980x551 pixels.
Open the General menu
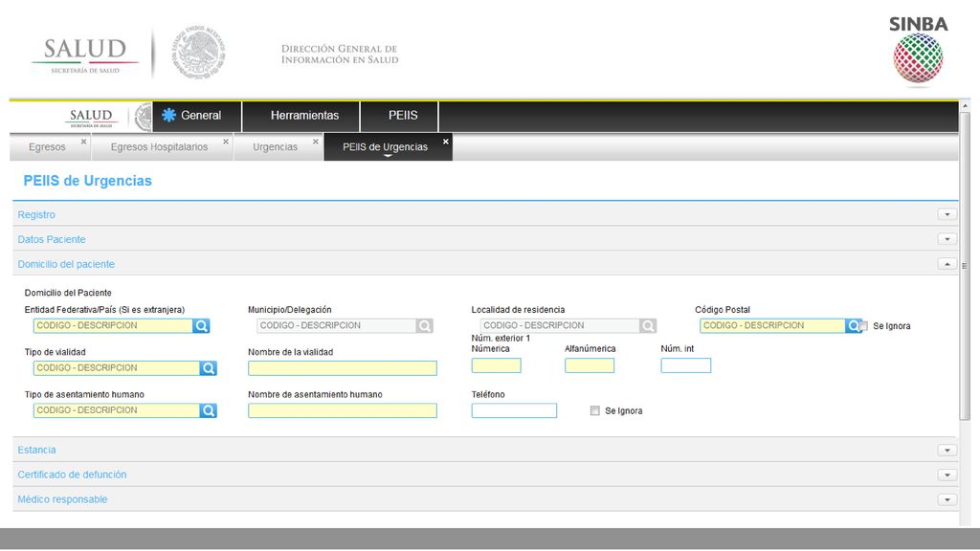click(x=197, y=116)
